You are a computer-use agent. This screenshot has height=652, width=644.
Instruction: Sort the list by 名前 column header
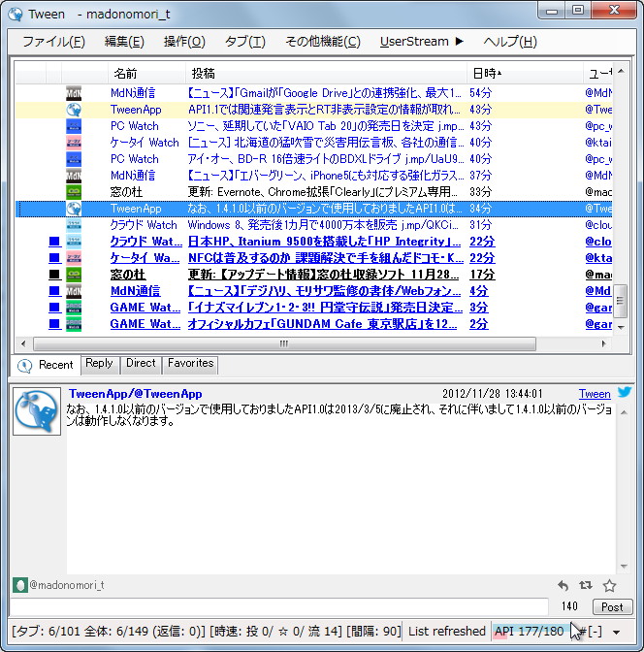pos(146,74)
